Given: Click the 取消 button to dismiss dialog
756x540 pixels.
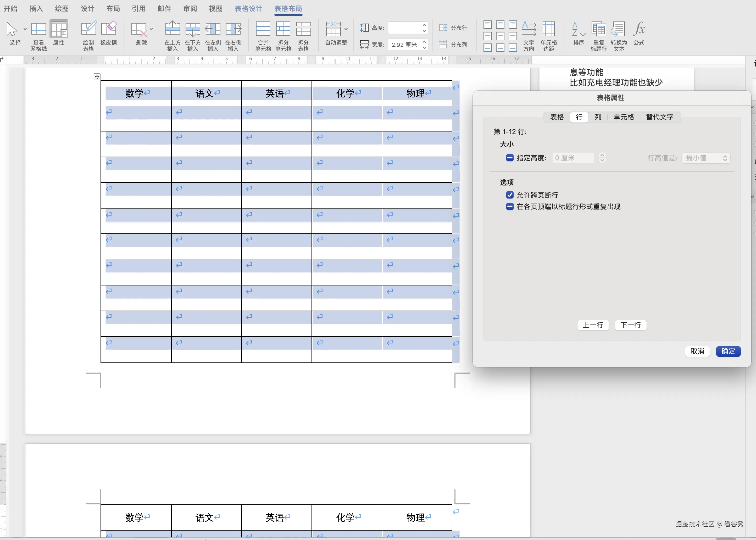Looking at the screenshot, I should coord(698,351).
